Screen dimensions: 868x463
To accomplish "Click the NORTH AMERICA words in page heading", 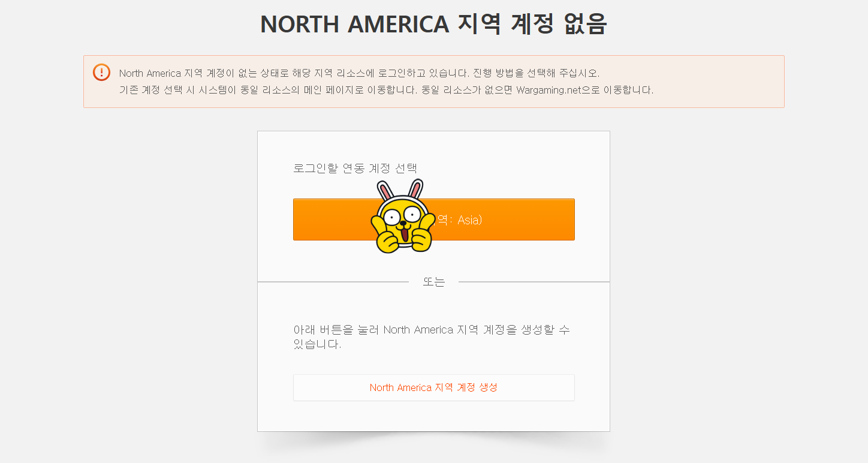I will pyautogui.click(x=354, y=24).
